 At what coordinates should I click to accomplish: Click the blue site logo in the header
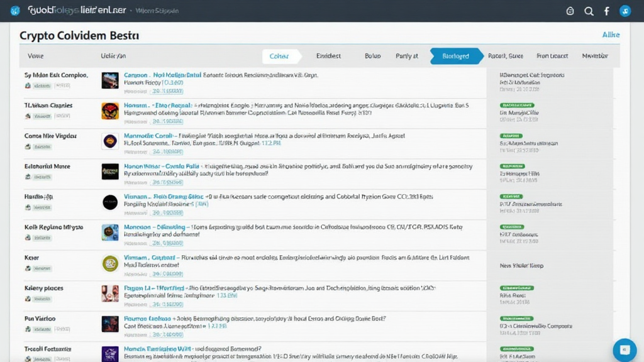(15, 11)
